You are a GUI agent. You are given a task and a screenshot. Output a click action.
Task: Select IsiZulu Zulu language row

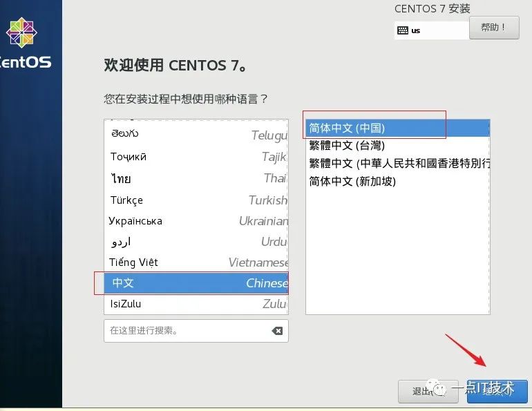pyautogui.click(x=196, y=304)
